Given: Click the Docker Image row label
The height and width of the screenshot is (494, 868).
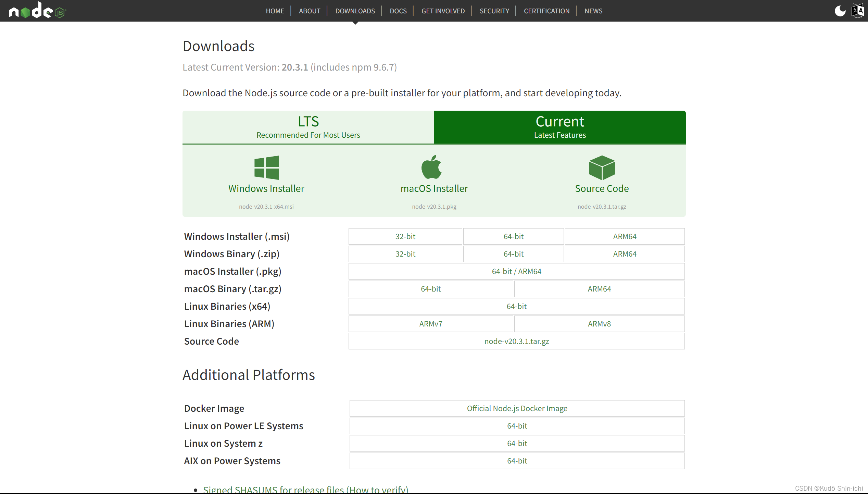Looking at the screenshot, I should (x=214, y=408).
